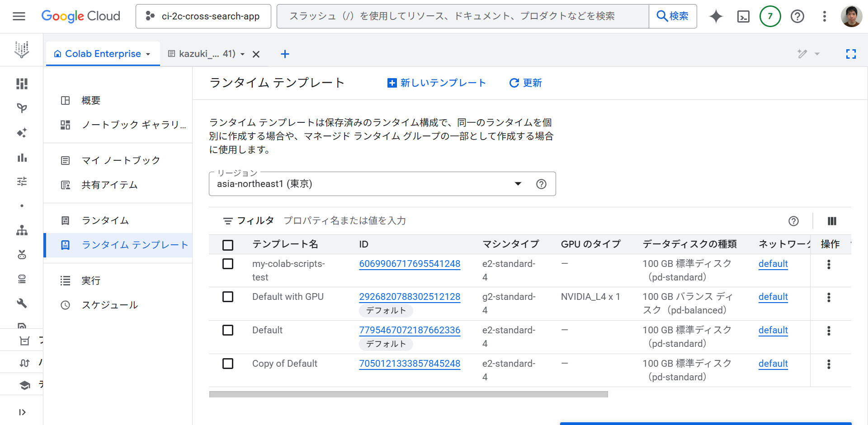The width and height of the screenshot is (868, 425).
Task: Expand the Colab Enterprise tab dropdown
Action: click(148, 54)
